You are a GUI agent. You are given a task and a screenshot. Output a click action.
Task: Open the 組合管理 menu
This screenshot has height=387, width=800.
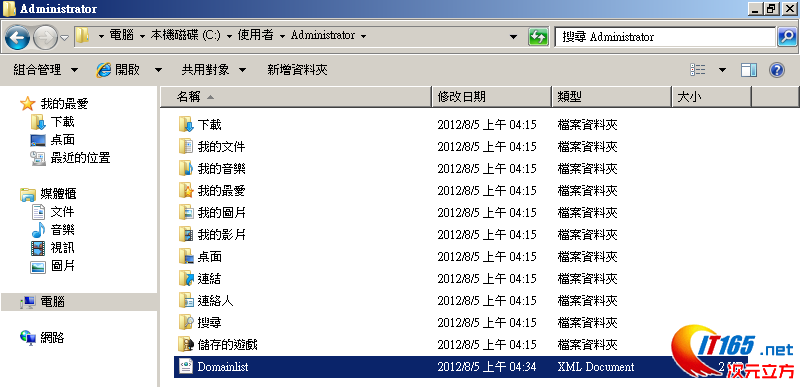click(x=45, y=70)
